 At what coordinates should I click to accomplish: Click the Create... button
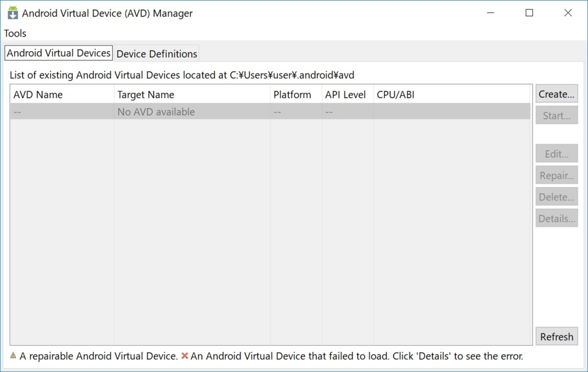click(556, 94)
